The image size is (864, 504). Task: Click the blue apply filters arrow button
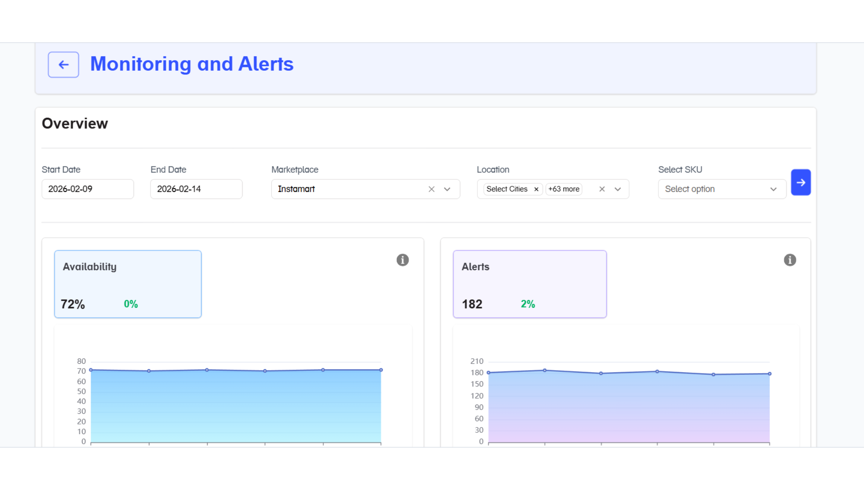pyautogui.click(x=800, y=183)
